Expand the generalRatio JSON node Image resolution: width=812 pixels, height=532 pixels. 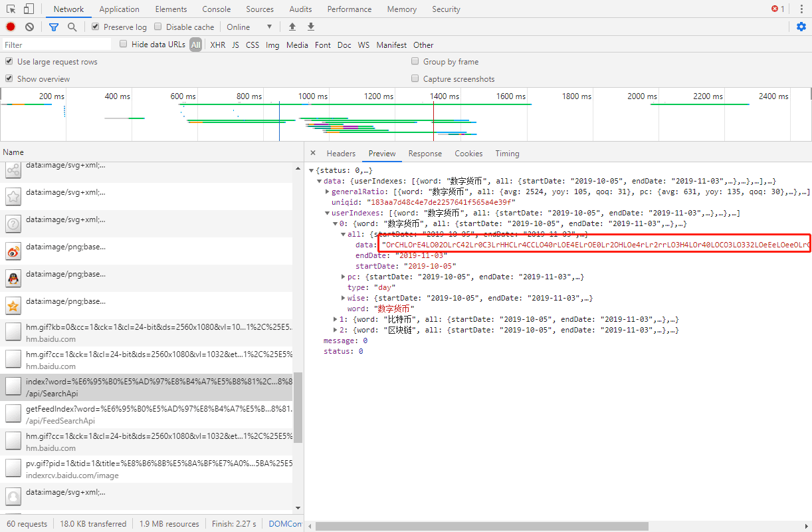coord(326,192)
